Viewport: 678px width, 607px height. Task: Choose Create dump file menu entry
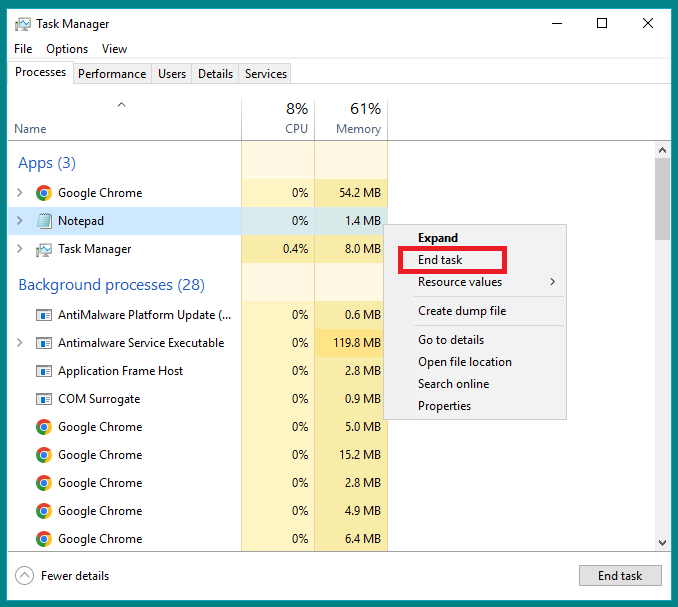tap(462, 311)
